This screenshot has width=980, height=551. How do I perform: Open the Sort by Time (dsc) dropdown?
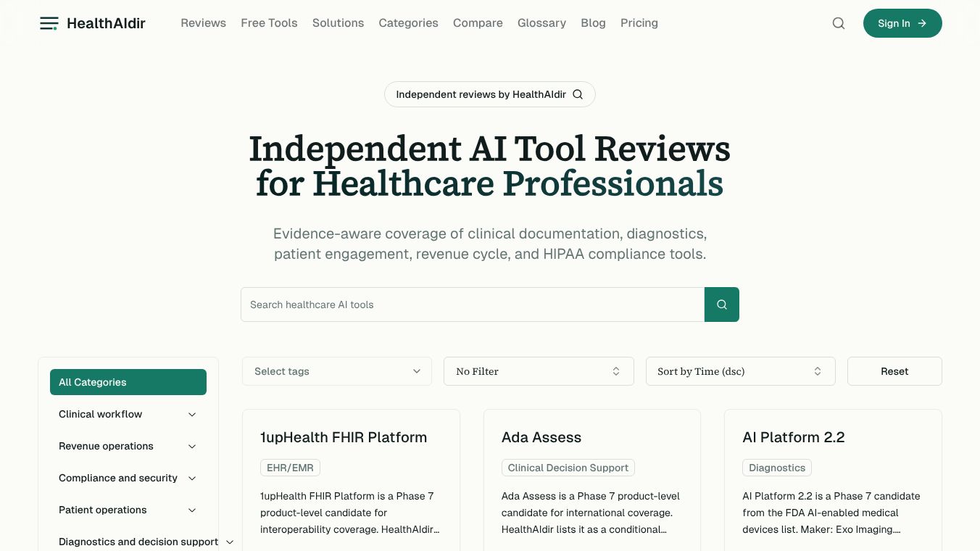click(x=740, y=371)
